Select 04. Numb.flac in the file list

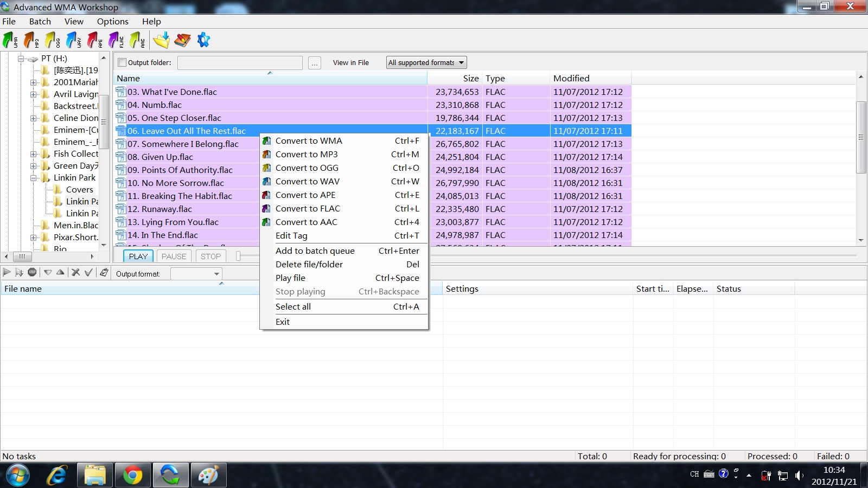pos(154,105)
